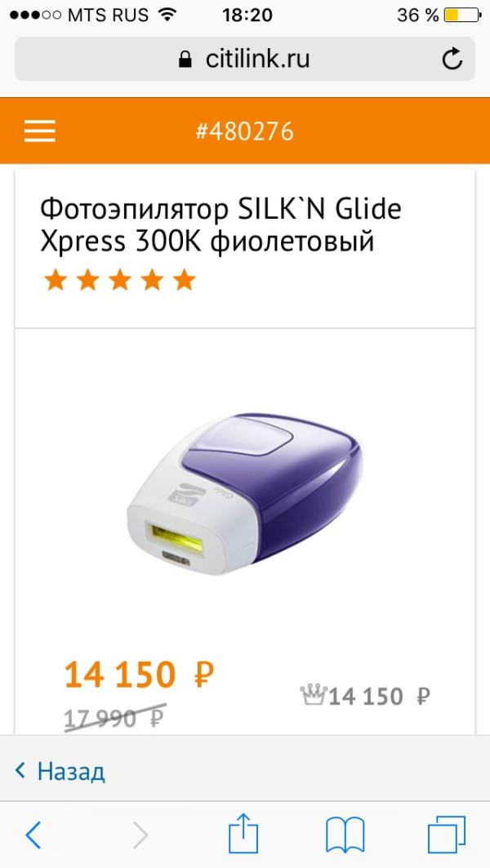Viewport: 490px width, 868px height.
Task: Show open Safari tabs
Action: [446, 835]
